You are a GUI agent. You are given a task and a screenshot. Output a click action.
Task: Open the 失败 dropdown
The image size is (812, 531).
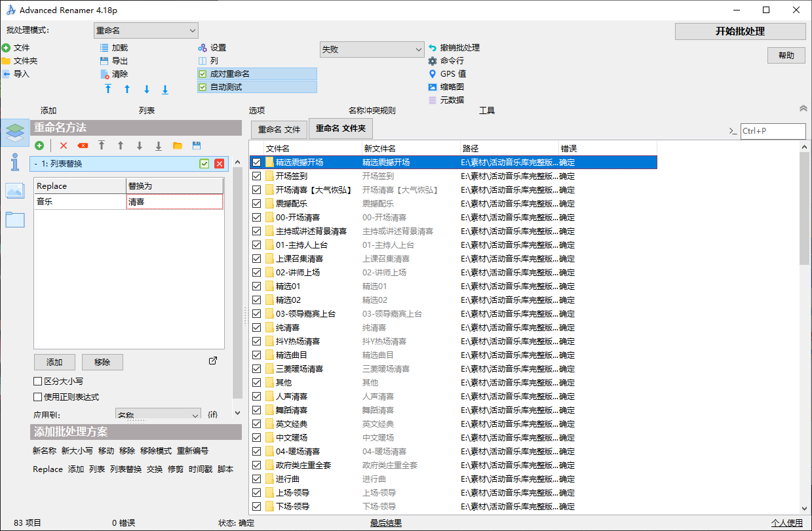tap(372, 49)
